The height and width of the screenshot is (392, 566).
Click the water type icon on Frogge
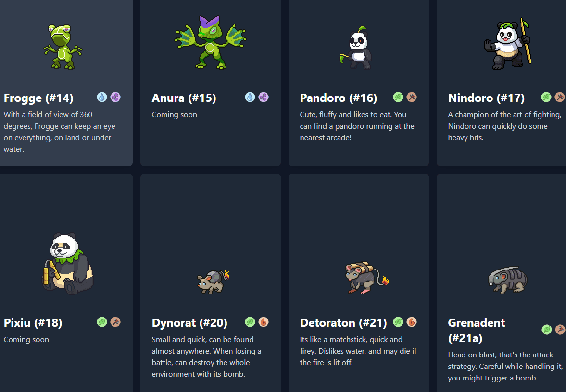point(101,97)
